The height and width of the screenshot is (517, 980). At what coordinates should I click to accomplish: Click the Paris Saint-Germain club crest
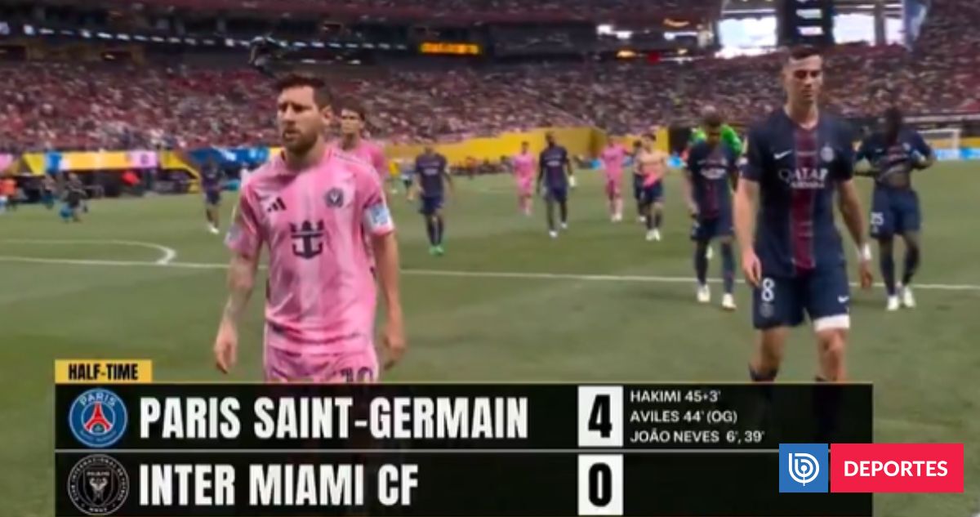pyautogui.click(x=98, y=418)
